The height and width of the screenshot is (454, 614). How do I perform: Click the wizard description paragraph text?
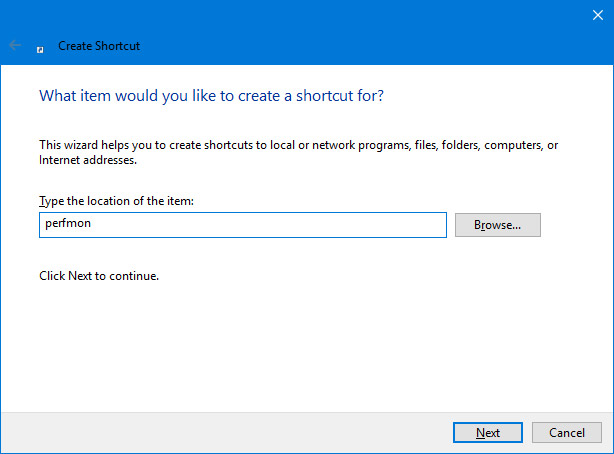298,152
